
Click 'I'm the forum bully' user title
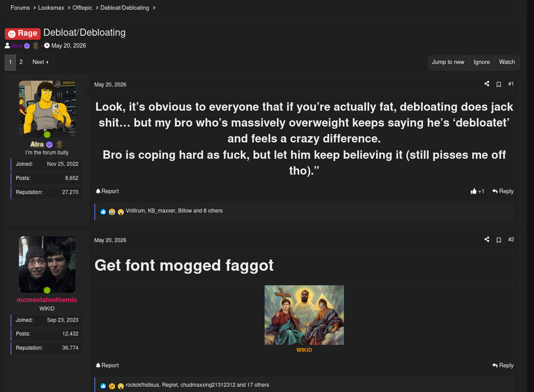pyautogui.click(x=47, y=153)
